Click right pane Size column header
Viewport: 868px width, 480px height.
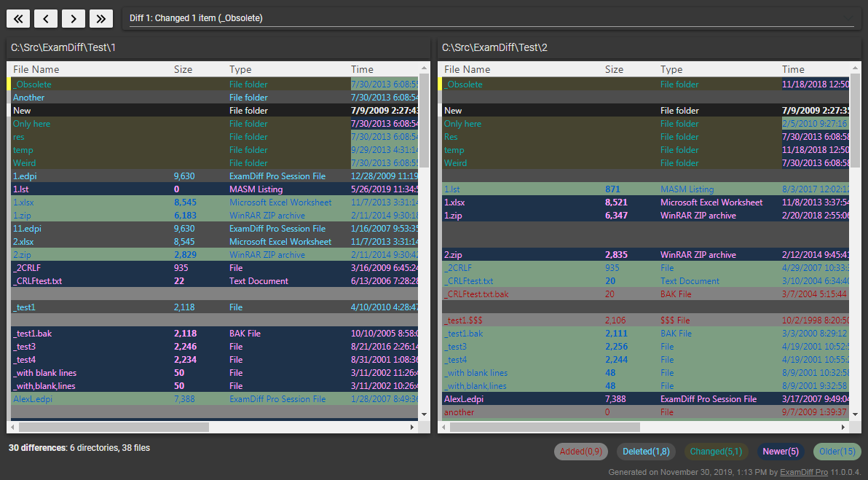pos(614,69)
